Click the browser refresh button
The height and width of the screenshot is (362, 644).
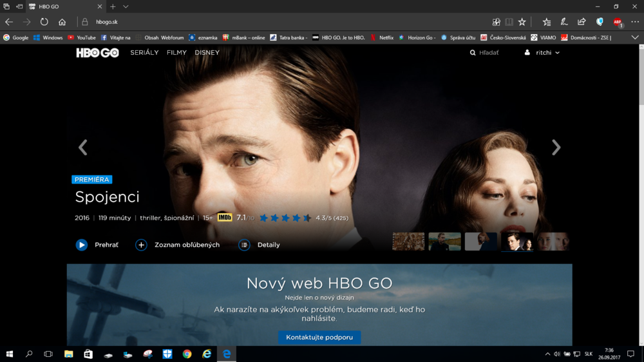tap(44, 22)
